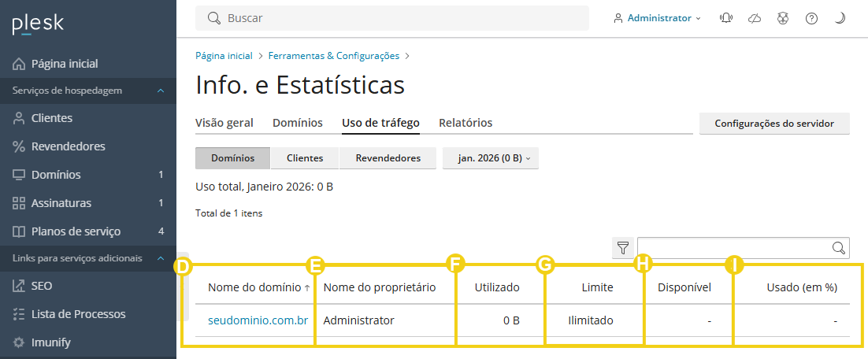This screenshot has width=868, height=359.
Task: Open the help question mark icon
Action: pyautogui.click(x=811, y=18)
